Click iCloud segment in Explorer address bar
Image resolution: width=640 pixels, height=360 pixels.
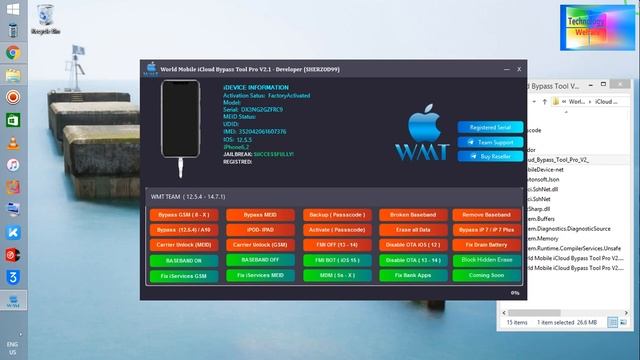pyautogui.click(x=606, y=102)
